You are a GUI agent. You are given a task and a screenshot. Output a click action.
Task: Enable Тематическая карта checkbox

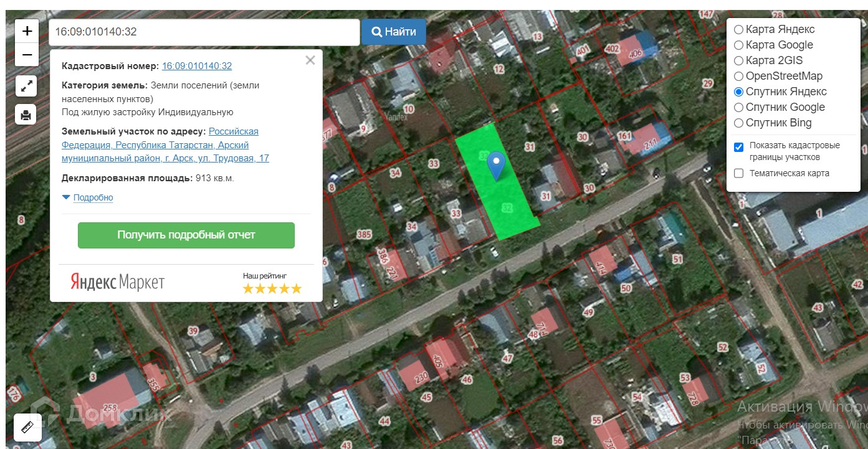pos(739,173)
